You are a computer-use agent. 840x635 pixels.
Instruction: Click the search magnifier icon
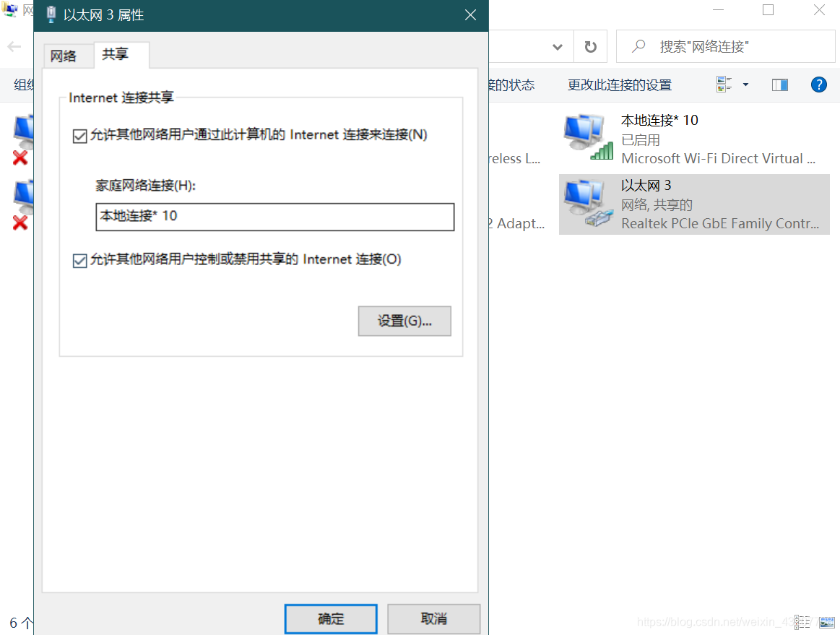[x=638, y=47]
